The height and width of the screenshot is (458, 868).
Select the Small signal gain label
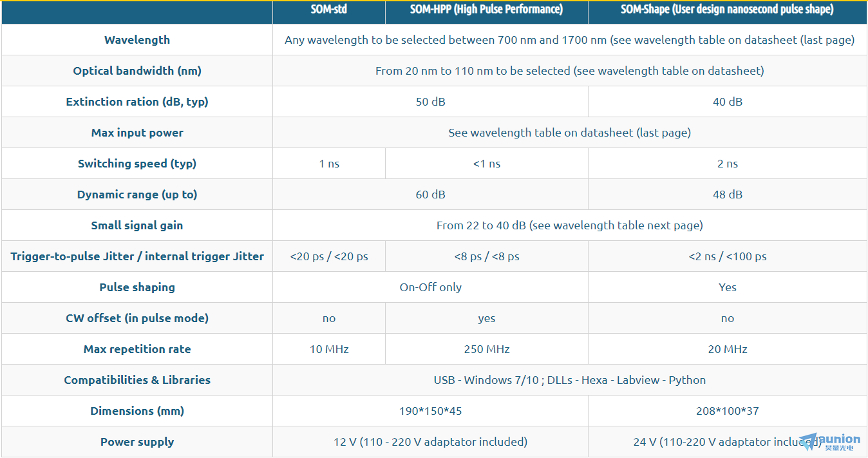click(137, 225)
